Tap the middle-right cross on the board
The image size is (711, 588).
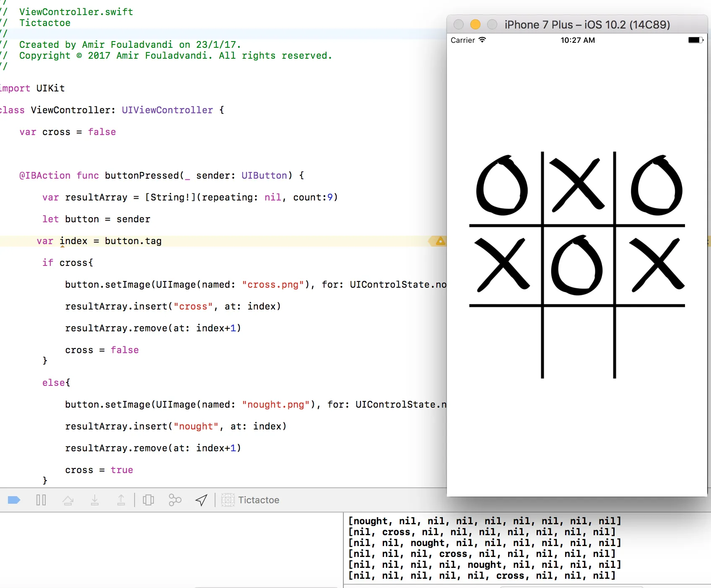click(x=657, y=264)
